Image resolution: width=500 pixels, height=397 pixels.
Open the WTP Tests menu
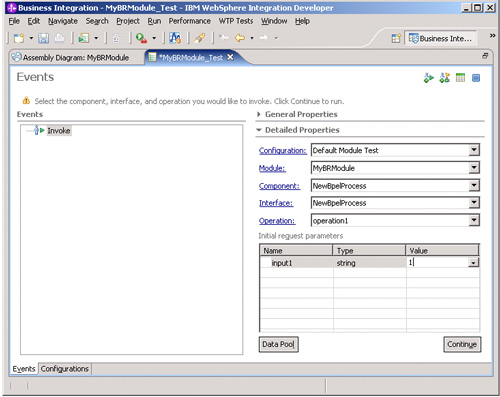click(236, 21)
